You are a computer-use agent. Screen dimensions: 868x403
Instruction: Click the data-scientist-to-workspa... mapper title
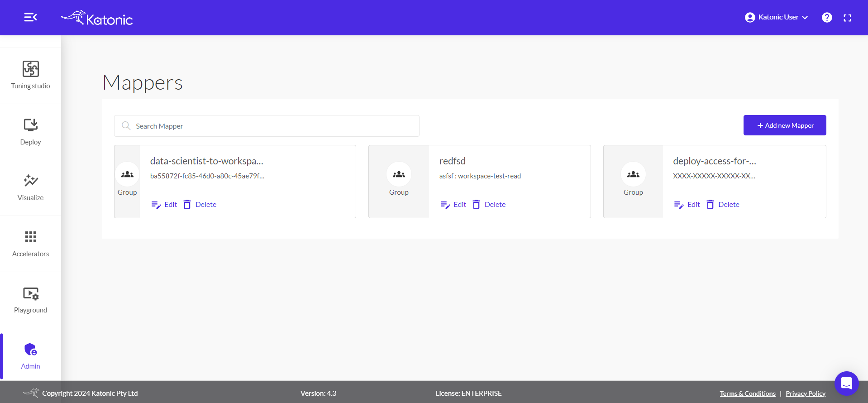(x=207, y=161)
